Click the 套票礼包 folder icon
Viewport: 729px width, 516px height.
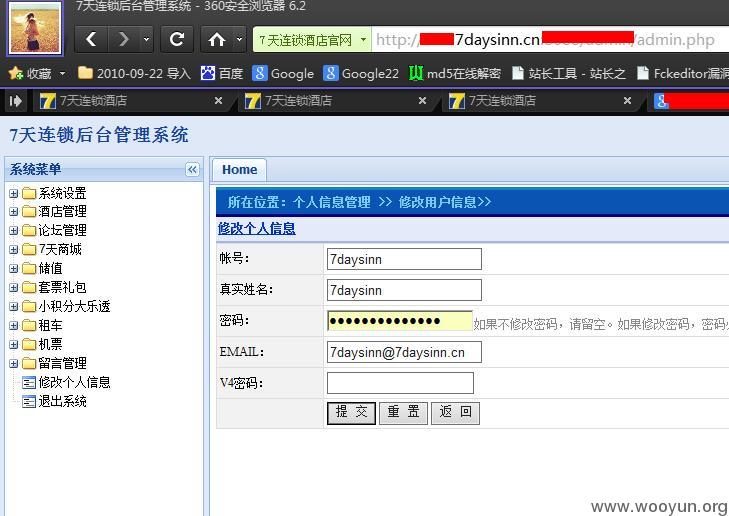pos(29,287)
